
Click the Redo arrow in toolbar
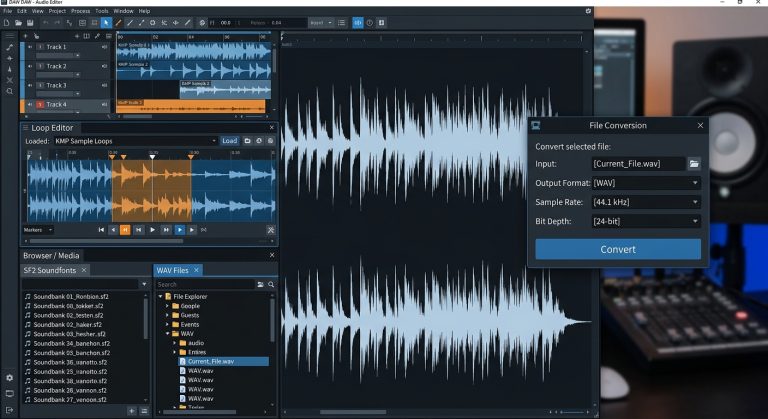tap(57, 23)
